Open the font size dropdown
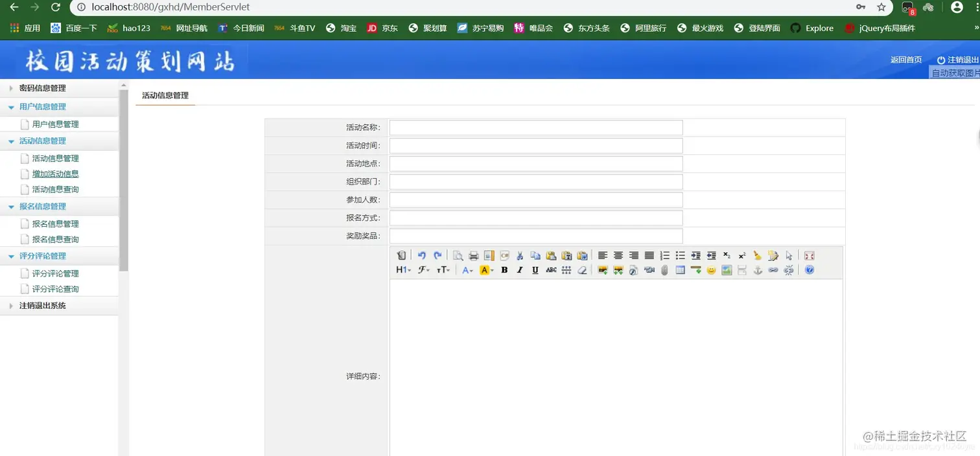 click(x=443, y=270)
